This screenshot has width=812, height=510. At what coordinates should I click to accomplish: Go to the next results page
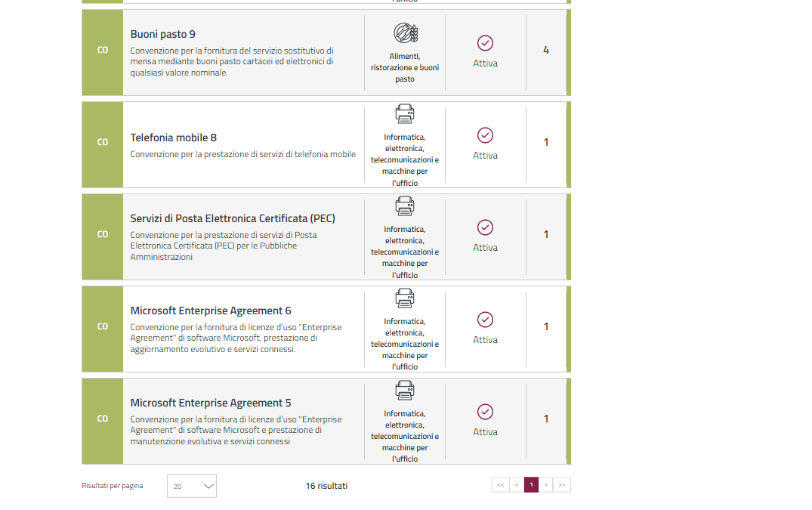pos(545,485)
